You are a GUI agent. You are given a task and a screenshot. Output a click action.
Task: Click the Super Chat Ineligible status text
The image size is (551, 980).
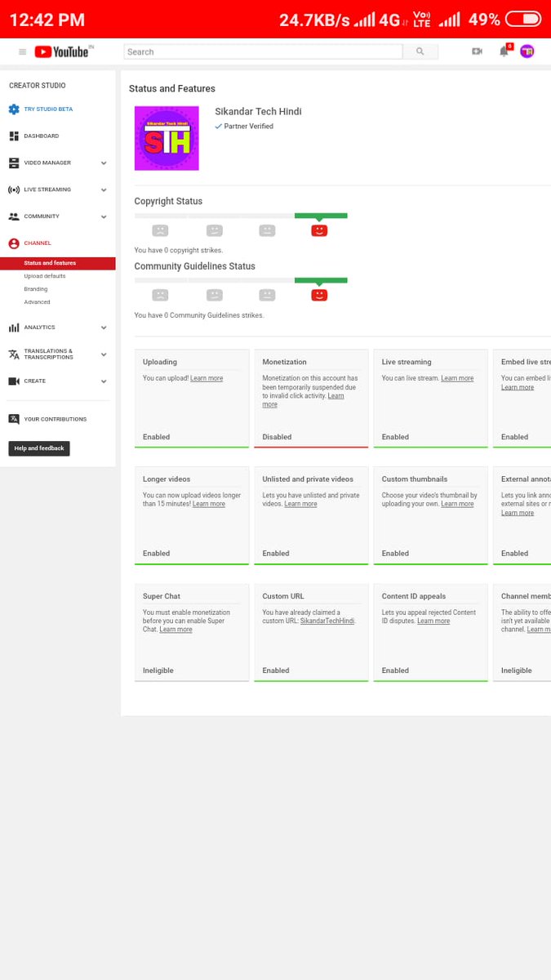pyautogui.click(x=158, y=670)
